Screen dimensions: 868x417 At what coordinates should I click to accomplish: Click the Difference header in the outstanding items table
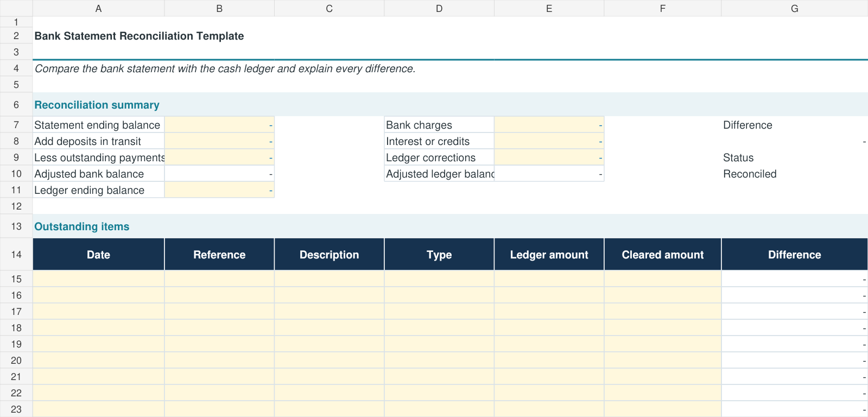(794, 254)
